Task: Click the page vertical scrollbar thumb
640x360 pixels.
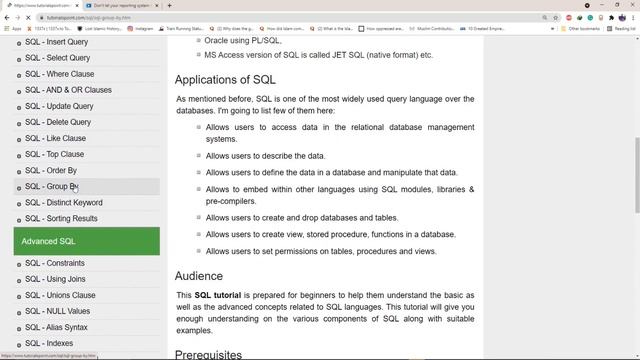Action: (x=637, y=176)
